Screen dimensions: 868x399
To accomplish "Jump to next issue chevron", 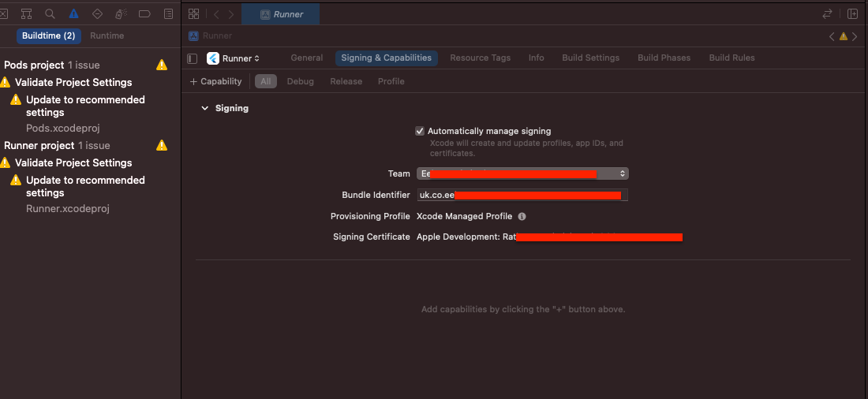I will tap(855, 36).
